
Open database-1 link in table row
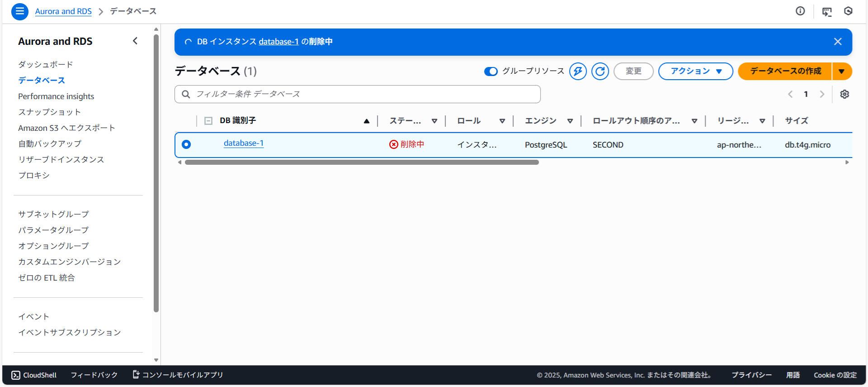(x=243, y=143)
